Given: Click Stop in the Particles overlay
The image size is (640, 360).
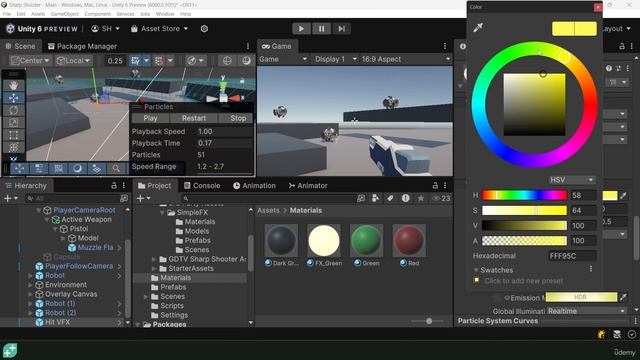Looking at the screenshot, I should pos(237,118).
